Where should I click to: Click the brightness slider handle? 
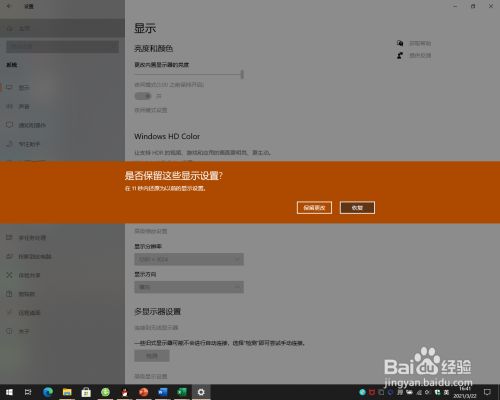click(242, 74)
